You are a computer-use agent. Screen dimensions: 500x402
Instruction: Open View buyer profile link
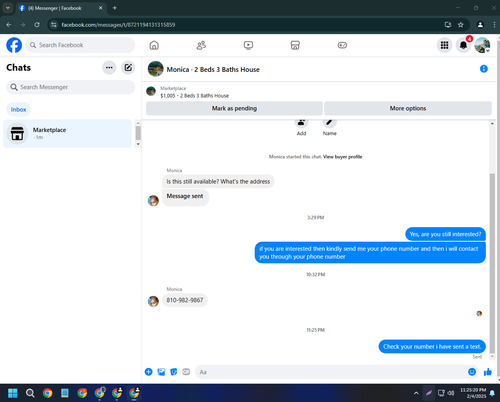(x=342, y=157)
